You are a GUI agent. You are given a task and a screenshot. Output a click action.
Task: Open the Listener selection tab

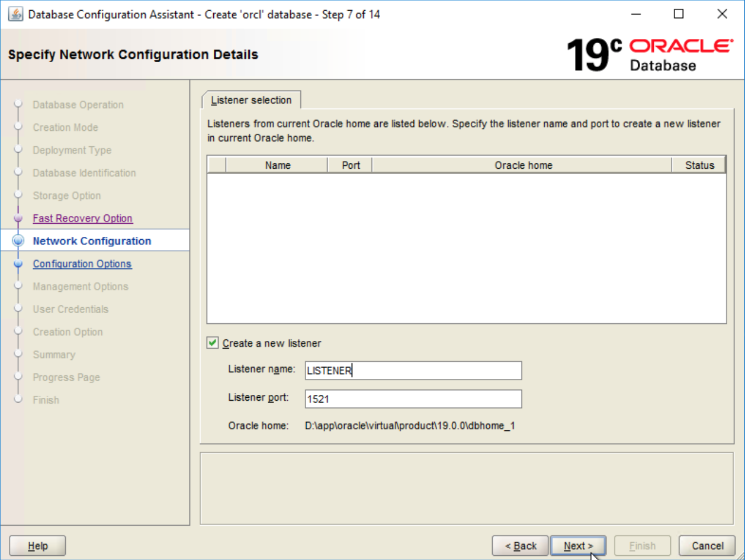pyautogui.click(x=251, y=100)
